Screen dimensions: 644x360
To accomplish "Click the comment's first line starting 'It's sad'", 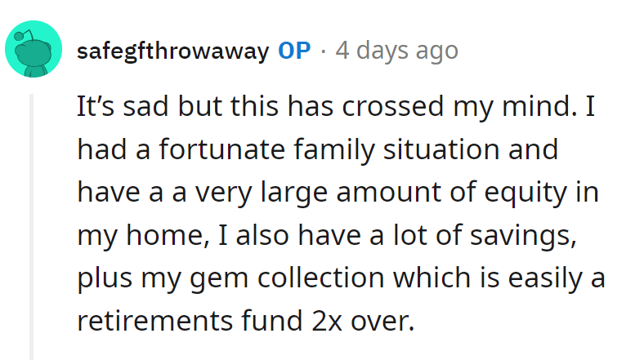I will click(336, 107).
